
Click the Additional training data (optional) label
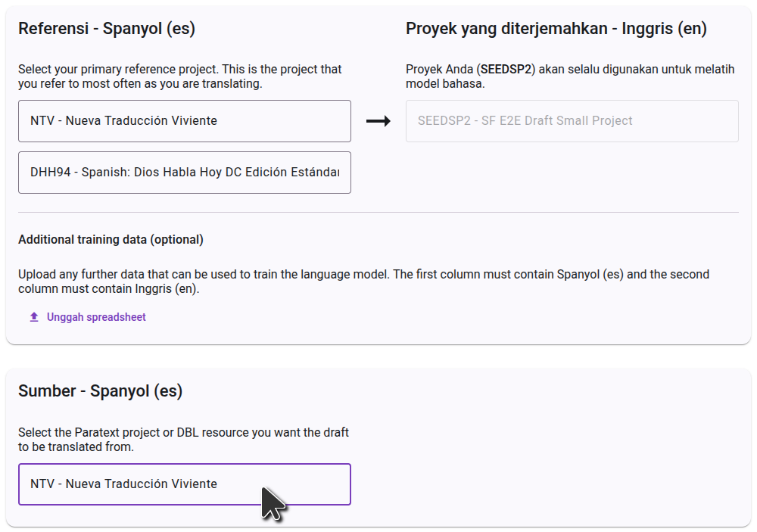pyautogui.click(x=111, y=239)
